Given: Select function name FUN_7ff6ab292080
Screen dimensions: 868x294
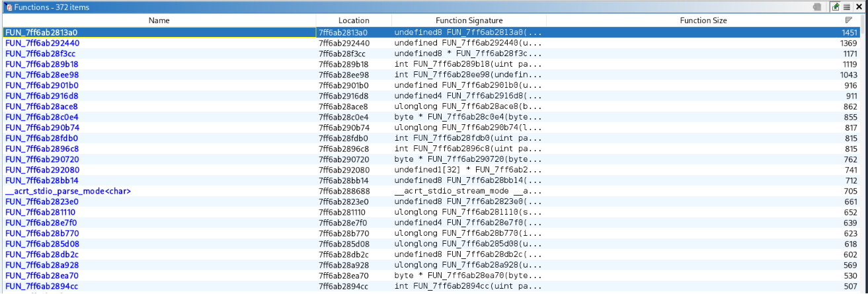Looking at the screenshot, I should (x=42, y=170).
